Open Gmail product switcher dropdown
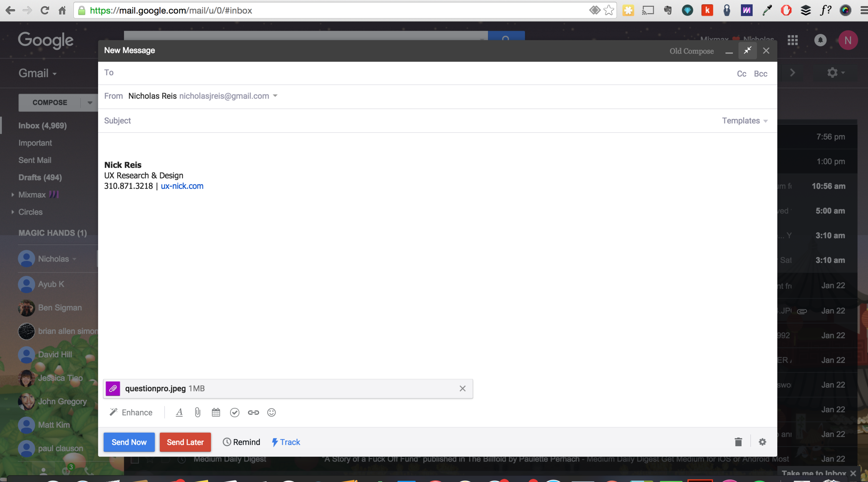The image size is (868, 482). coord(37,73)
